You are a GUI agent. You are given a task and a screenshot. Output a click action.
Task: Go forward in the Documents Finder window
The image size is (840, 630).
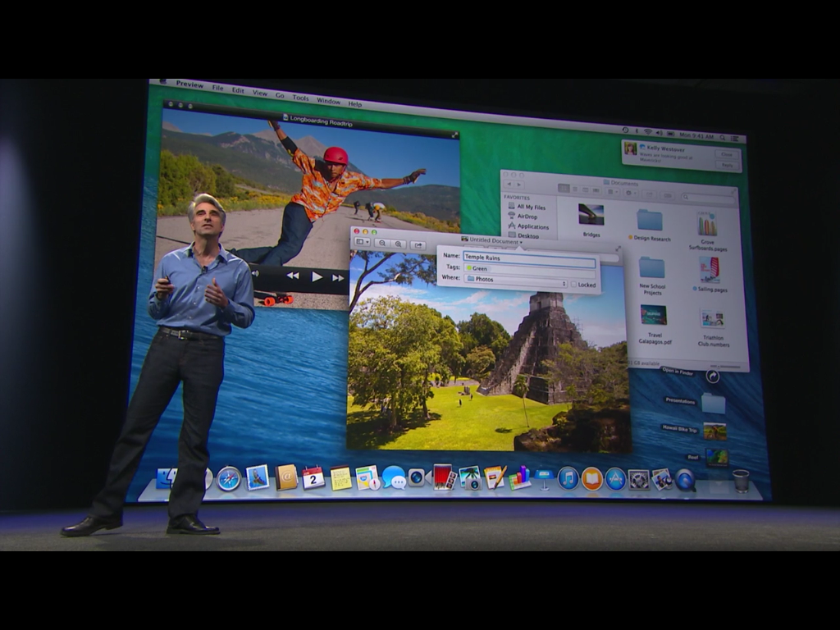click(518, 185)
